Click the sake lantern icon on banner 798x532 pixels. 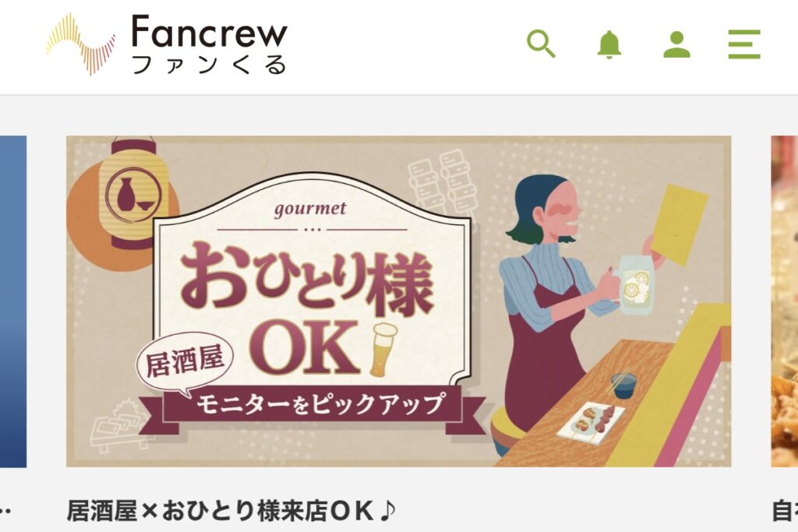[x=133, y=196]
